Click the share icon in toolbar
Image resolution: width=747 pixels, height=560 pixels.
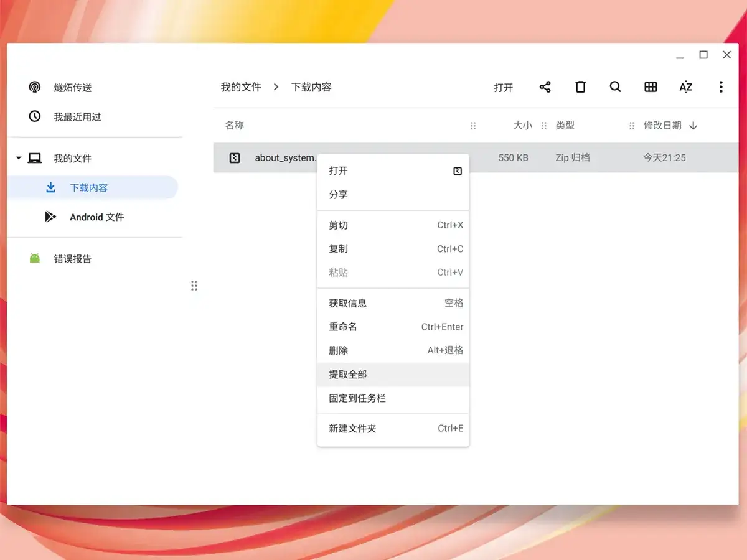coord(545,87)
